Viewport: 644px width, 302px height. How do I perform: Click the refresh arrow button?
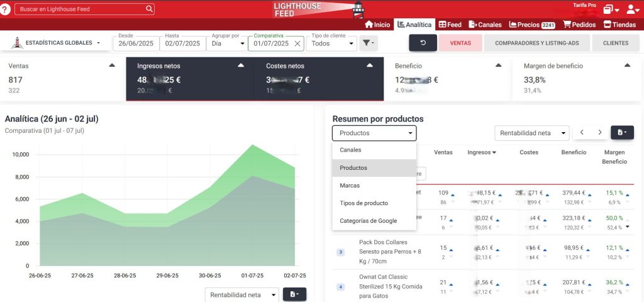pos(423,43)
